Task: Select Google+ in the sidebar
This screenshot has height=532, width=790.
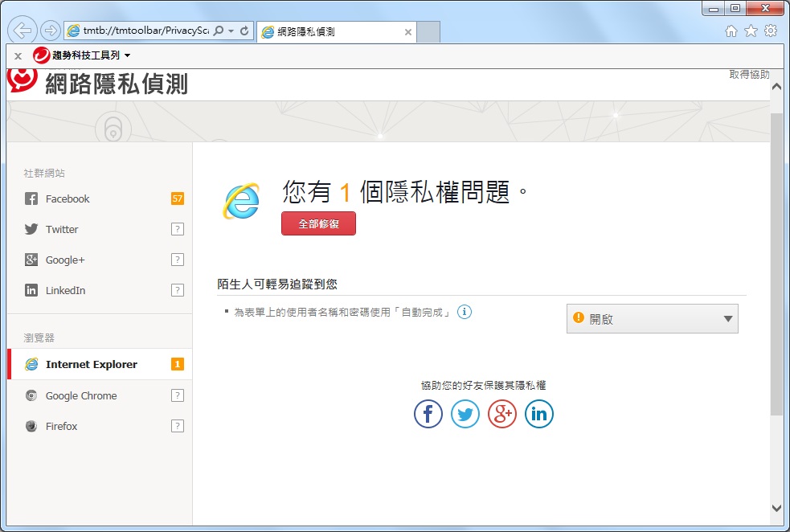Action: click(100, 260)
